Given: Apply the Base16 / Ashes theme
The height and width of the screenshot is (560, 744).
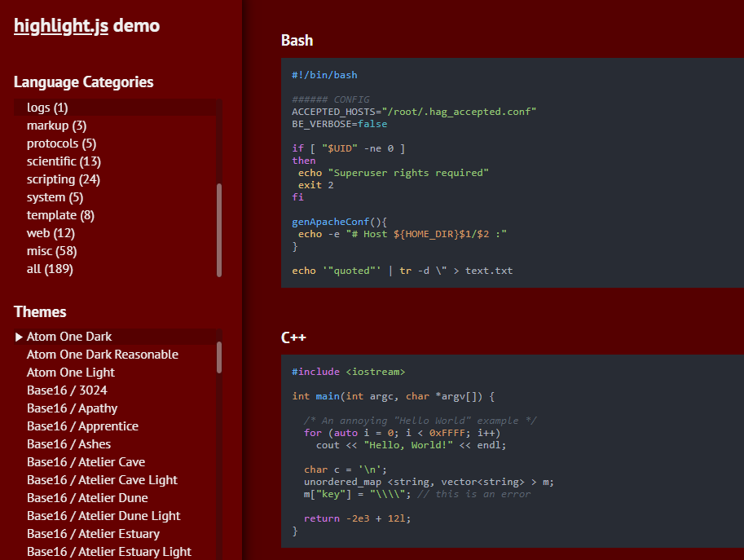Looking at the screenshot, I should pos(68,444).
